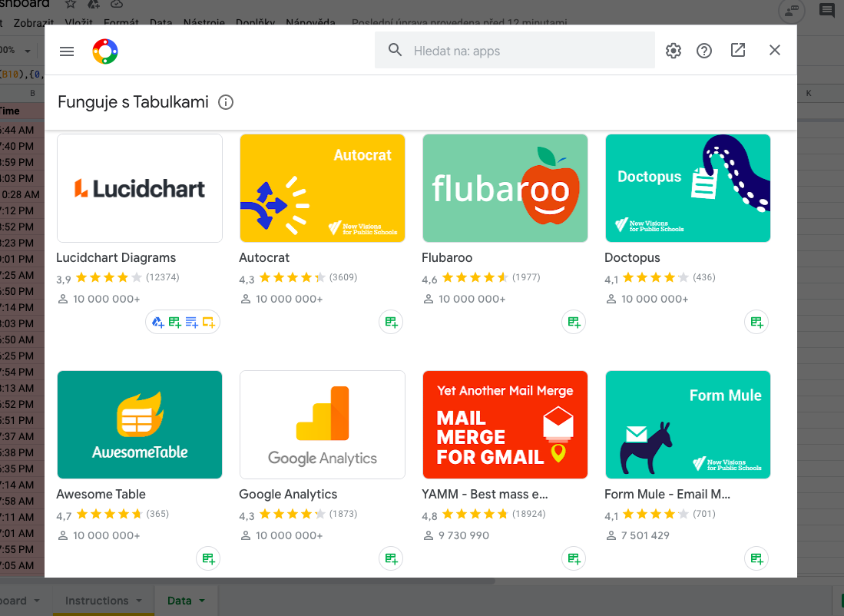Click 'Form Mule - Email M...' title

pyautogui.click(x=667, y=495)
